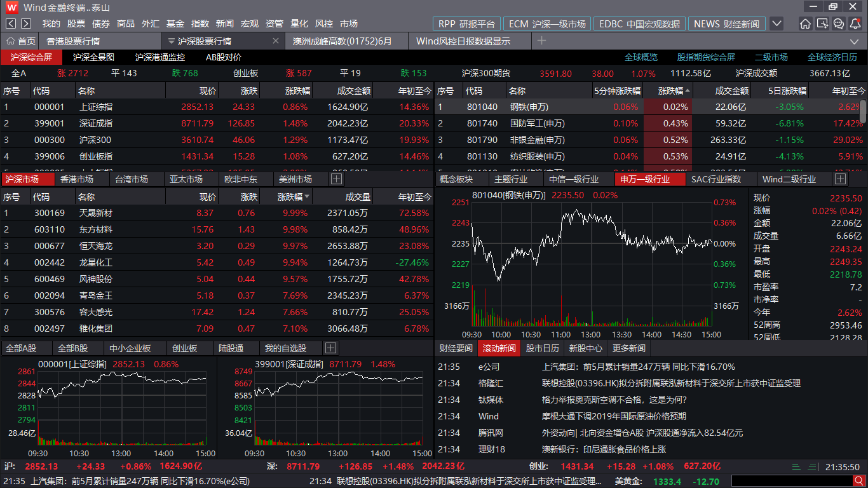
Task: Open ECM 沪深一级市场 shortcut
Action: pos(547,24)
